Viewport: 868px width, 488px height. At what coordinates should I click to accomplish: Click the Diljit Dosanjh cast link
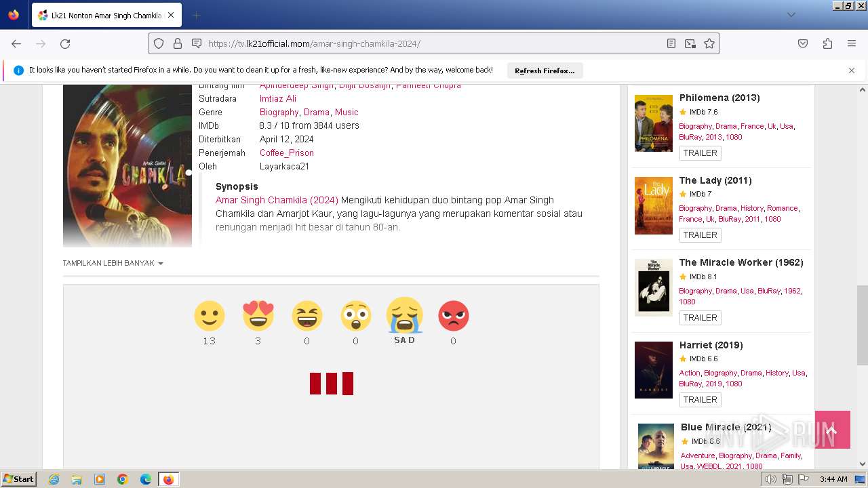[x=365, y=86]
